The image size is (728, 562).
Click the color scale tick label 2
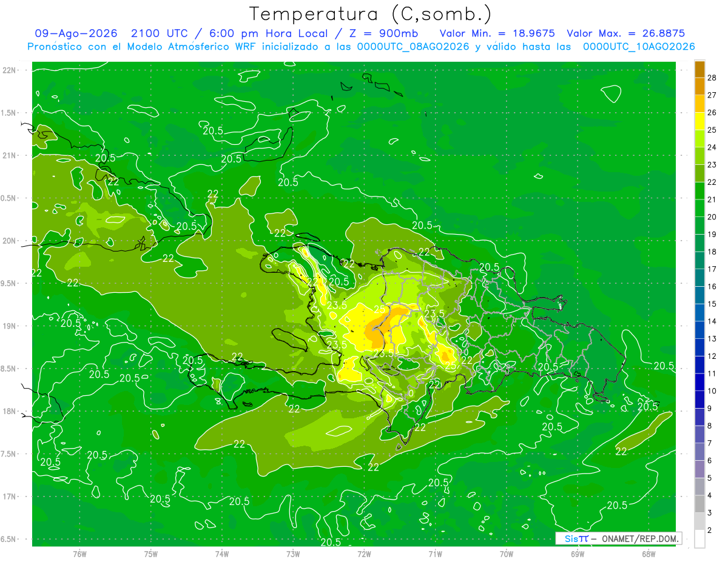[711, 530]
